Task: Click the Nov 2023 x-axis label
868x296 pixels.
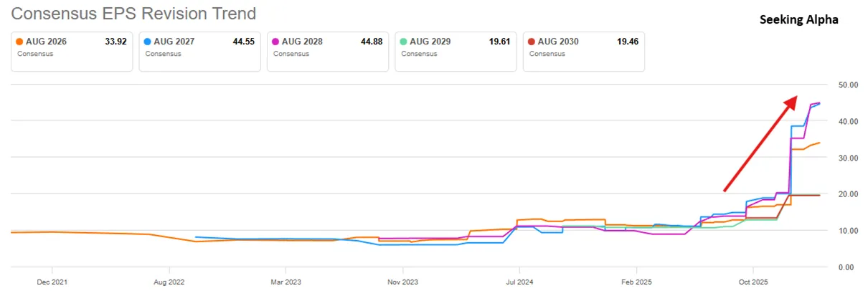Action: (402, 282)
